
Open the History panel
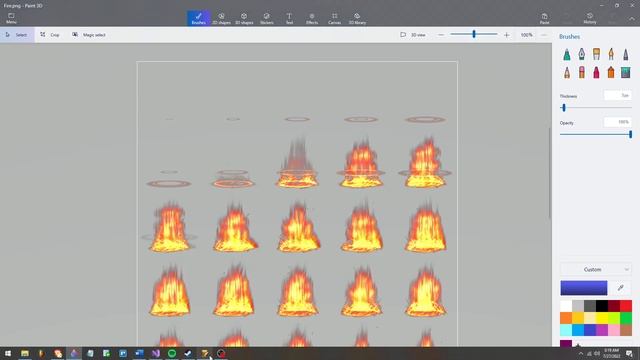tap(590, 18)
